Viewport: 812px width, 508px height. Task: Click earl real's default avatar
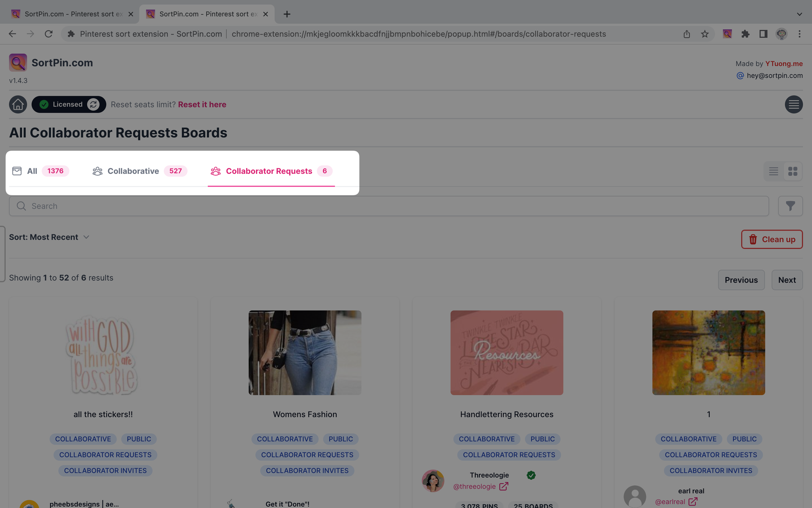click(635, 496)
